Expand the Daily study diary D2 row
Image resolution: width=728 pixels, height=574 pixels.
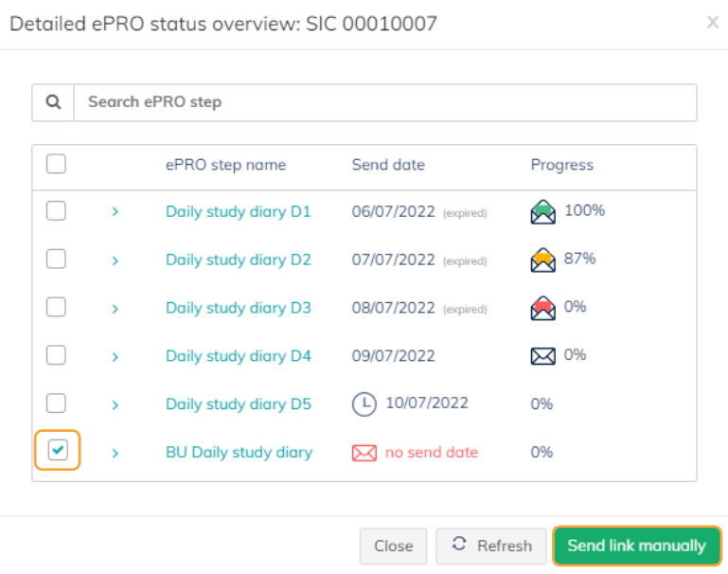(x=115, y=260)
